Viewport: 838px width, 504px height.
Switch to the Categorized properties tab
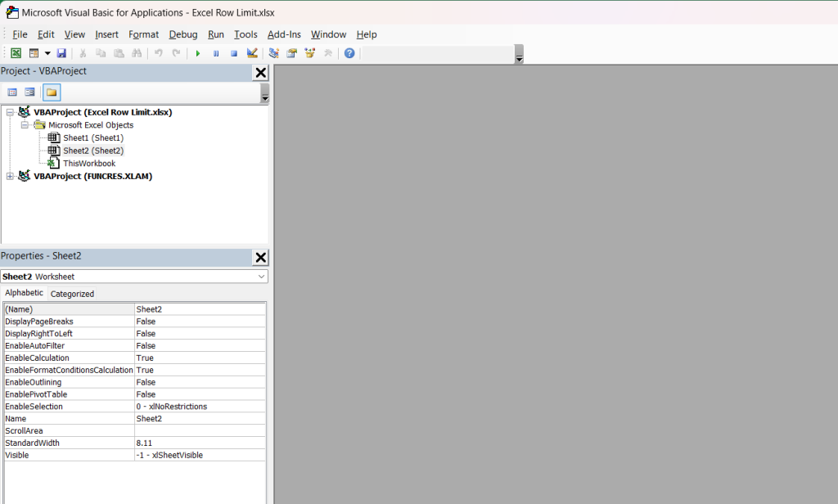(72, 293)
